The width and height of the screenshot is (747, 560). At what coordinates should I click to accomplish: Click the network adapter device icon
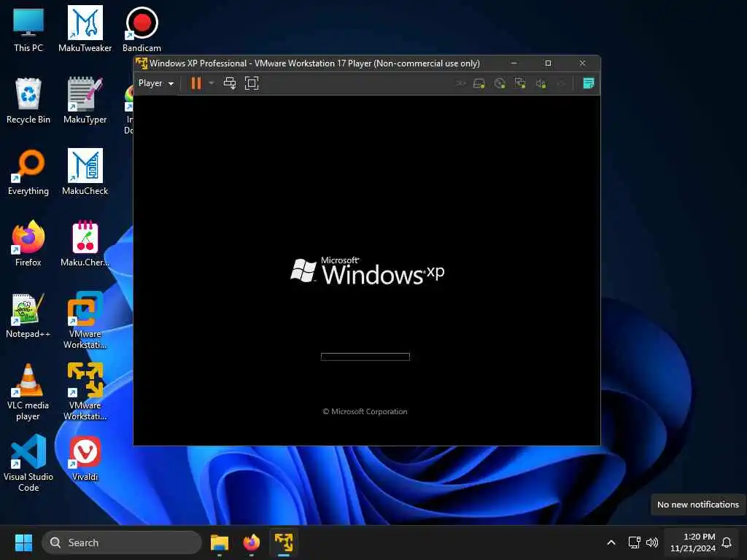pos(519,84)
